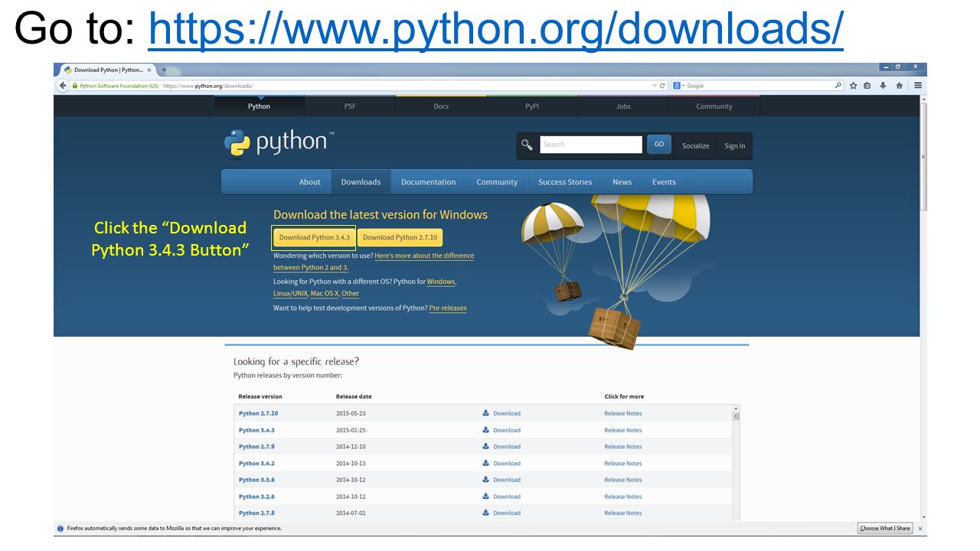The image size is (980, 551).
Task: Open the URL history dropdown arrow
Action: point(654,86)
